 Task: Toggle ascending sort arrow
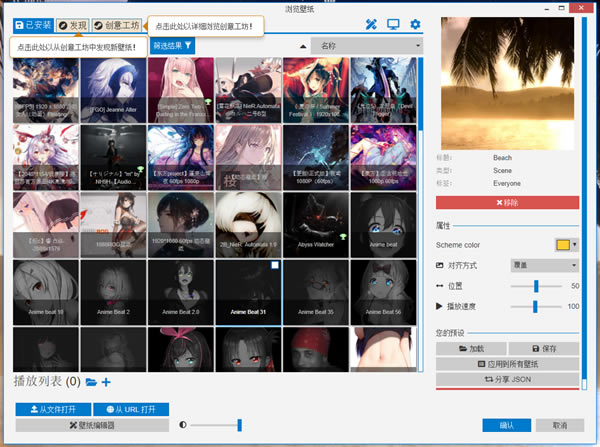(303, 46)
